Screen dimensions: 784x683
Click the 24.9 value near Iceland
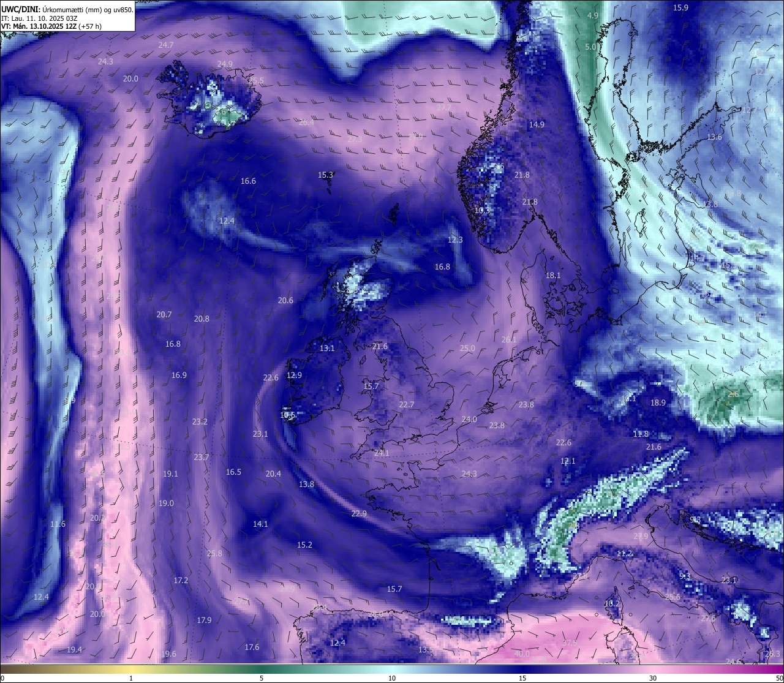coord(225,64)
